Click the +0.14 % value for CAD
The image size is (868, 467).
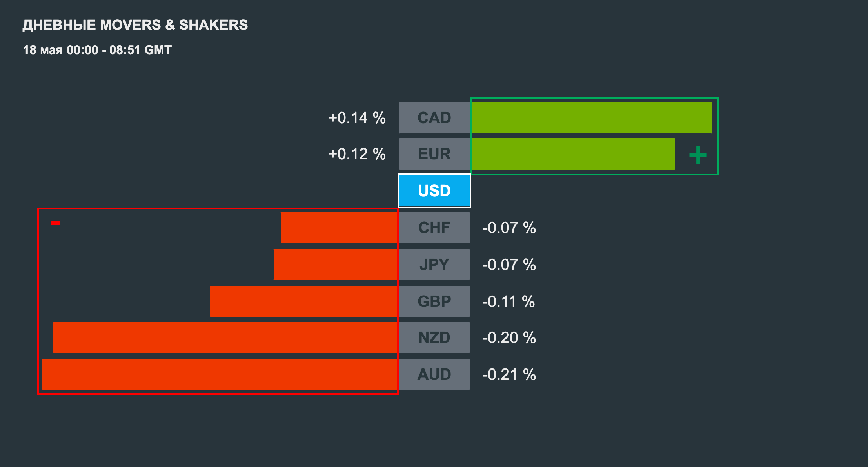pyautogui.click(x=357, y=118)
